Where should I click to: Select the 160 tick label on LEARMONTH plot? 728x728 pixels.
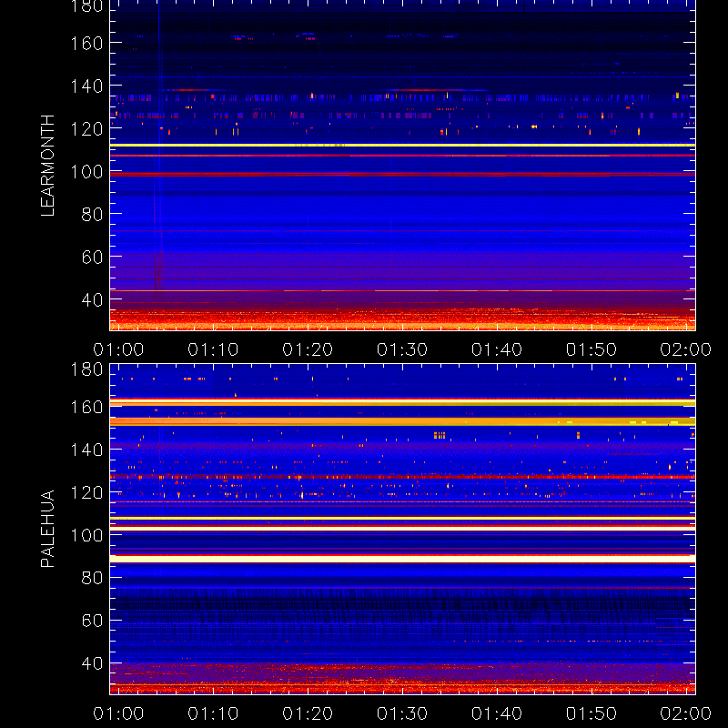[86, 44]
